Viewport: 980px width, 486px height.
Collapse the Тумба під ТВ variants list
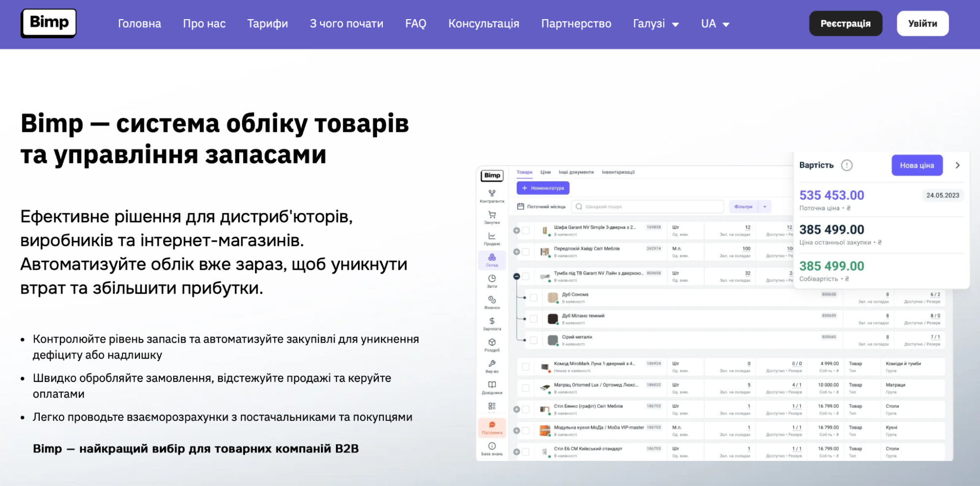click(x=518, y=276)
